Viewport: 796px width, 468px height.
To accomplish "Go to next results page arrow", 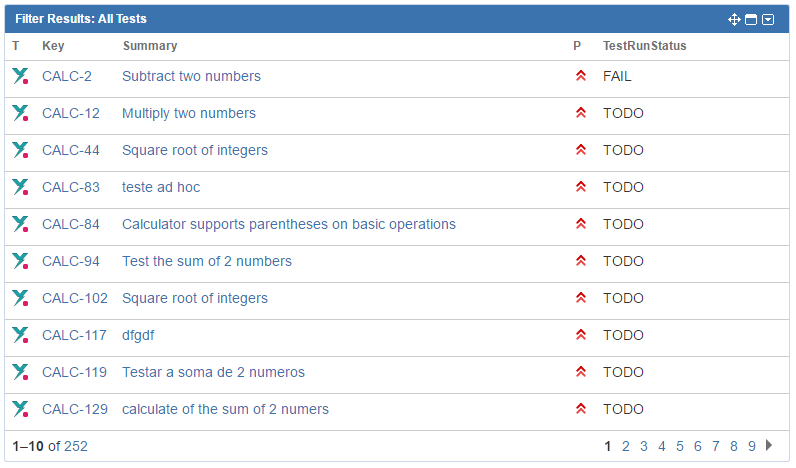I will [x=769, y=445].
